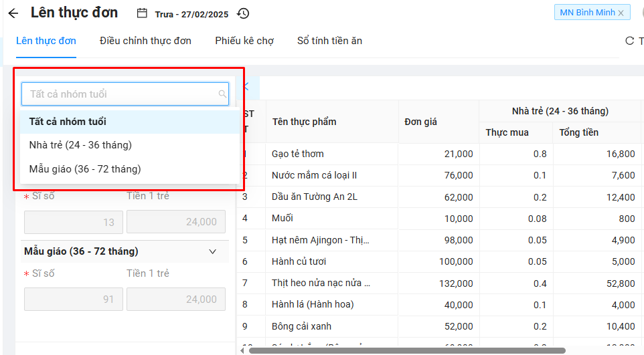Click the history clock icon after date
Image resolution: width=644 pixels, height=355 pixels.
[x=244, y=13]
